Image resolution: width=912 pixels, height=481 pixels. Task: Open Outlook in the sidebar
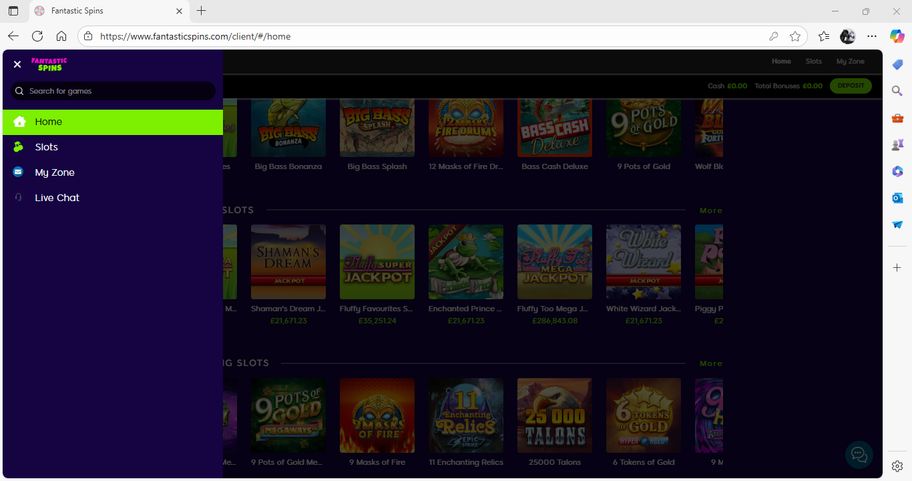(897, 198)
